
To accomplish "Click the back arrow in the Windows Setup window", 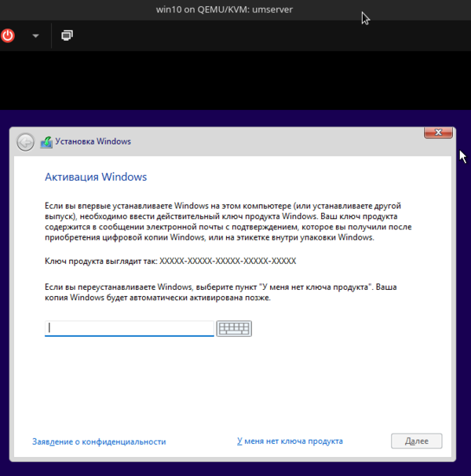I will 25,141.
